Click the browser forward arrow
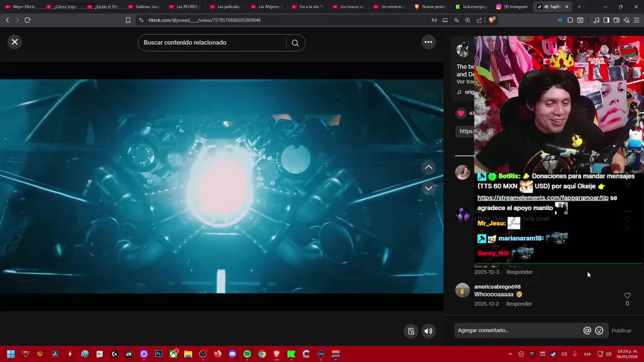This screenshot has width=644, height=362. pos(17,20)
